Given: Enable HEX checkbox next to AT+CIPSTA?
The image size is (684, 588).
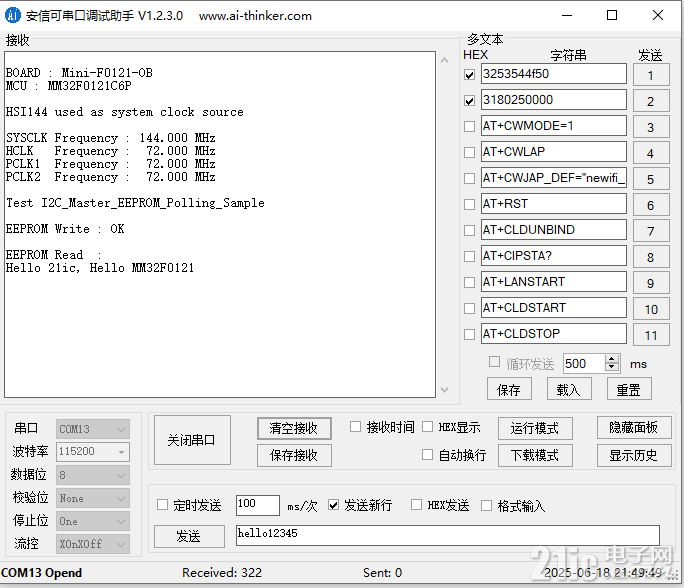Looking at the screenshot, I should click(469, 256).
